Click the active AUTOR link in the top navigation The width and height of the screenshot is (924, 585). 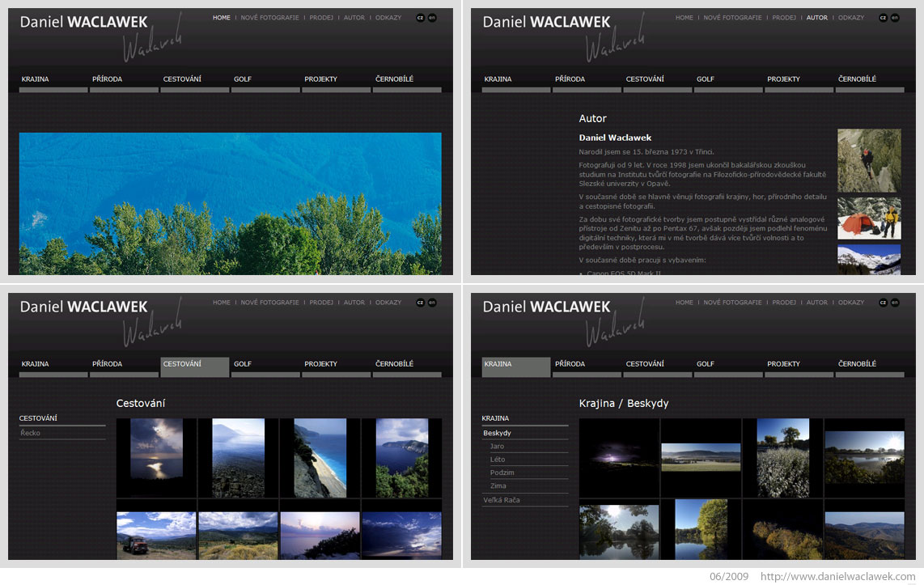816,18
